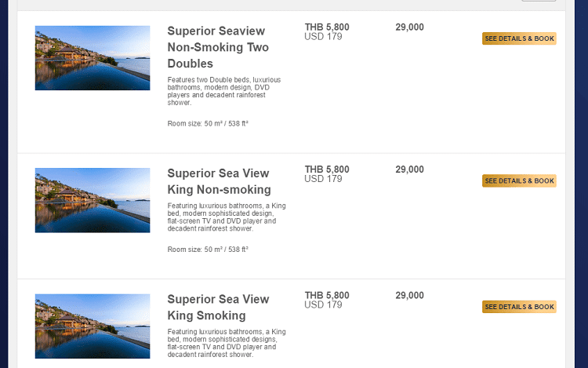This screenshot has height=368, width=588.
Task: Select 29,000 points option for Two Doubles
Action: click(409, 27)
